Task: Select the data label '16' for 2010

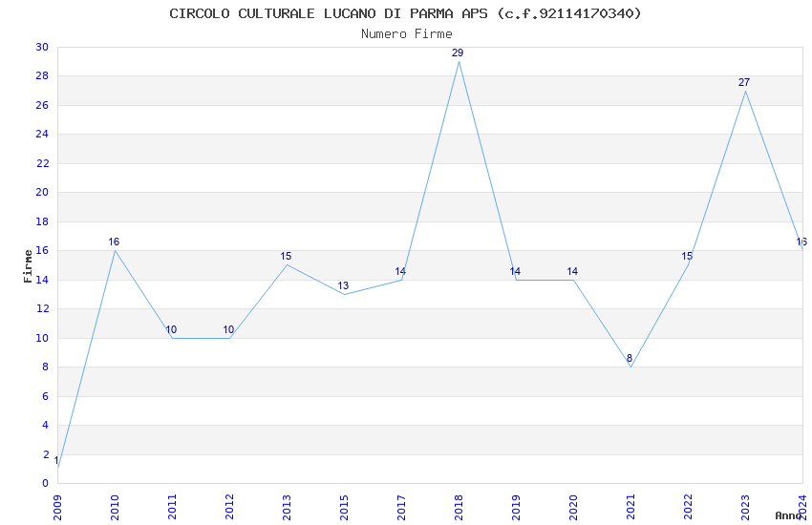Action: [114, 241]
